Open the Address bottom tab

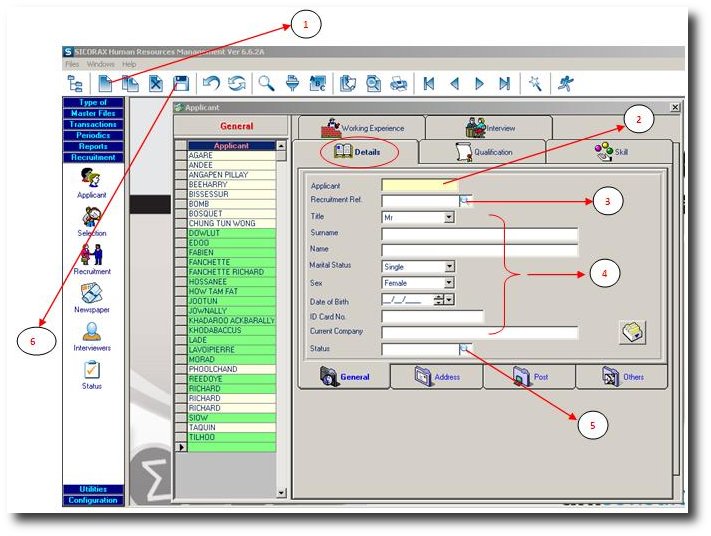coord(436,377)
